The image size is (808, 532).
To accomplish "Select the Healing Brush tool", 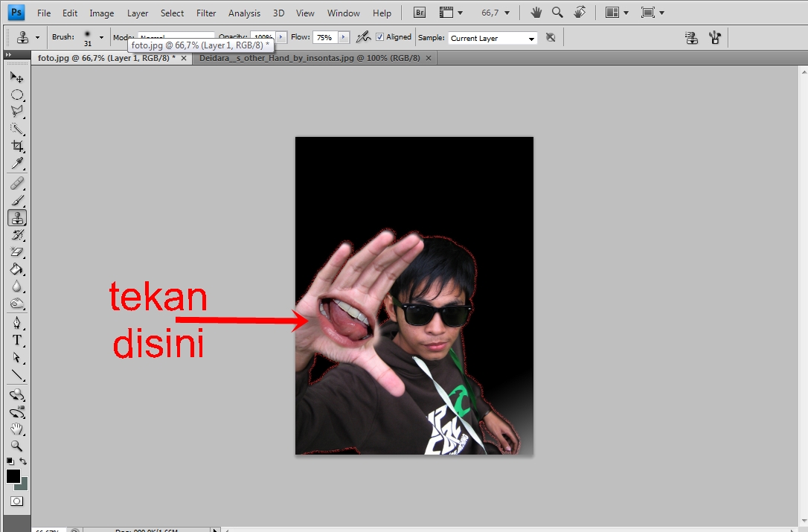I will [x=17, y=183].
